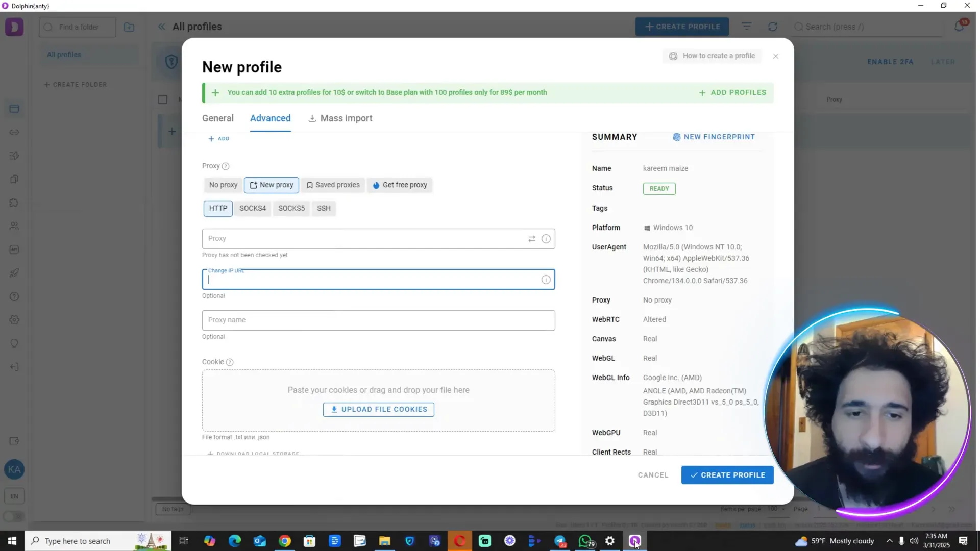Viewport: 980px width, 551px height.
Task: Click ADD PROFILES in green banner
Action: [x=732, y=92]
